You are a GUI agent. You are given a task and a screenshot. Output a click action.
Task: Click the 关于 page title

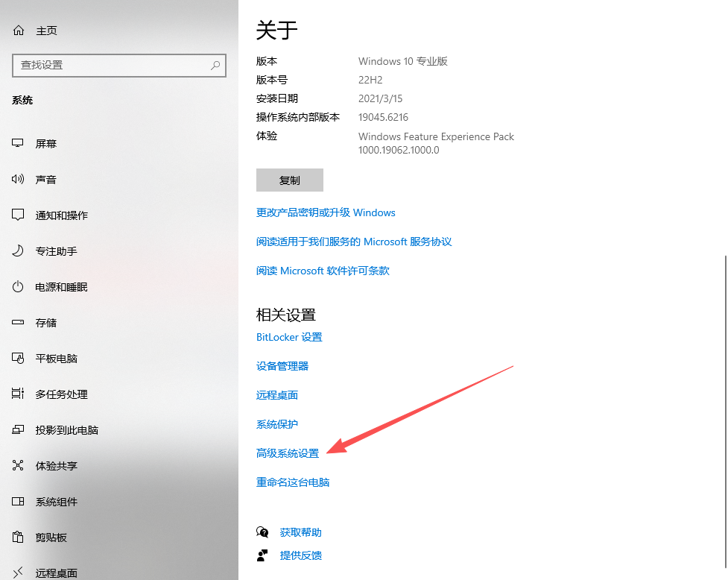(276, 30)
